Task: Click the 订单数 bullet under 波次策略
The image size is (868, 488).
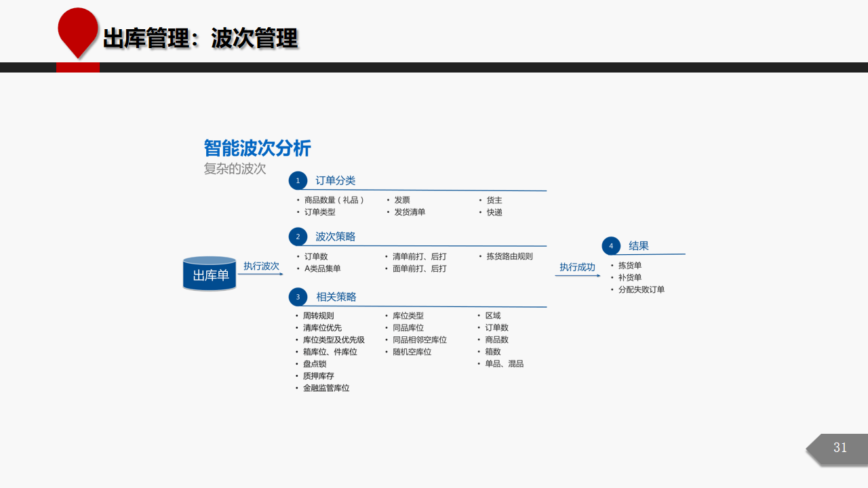Action: click(x=316, y=257)
